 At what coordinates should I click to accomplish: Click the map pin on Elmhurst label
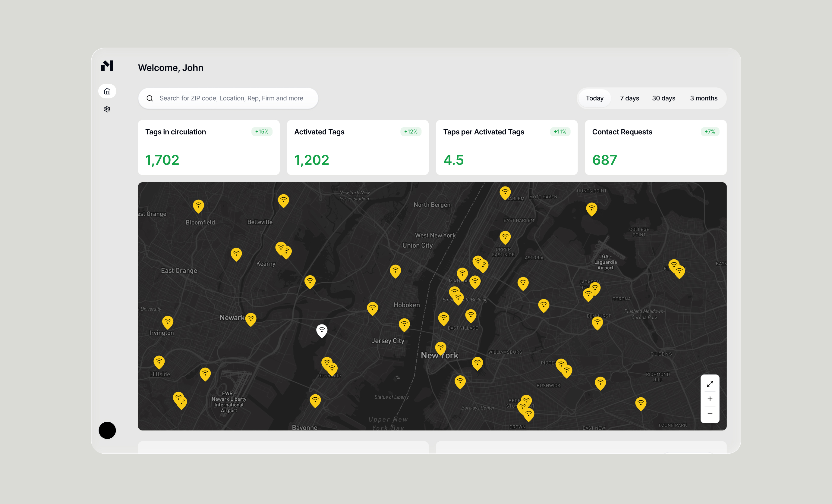click(x=597, y=323)
